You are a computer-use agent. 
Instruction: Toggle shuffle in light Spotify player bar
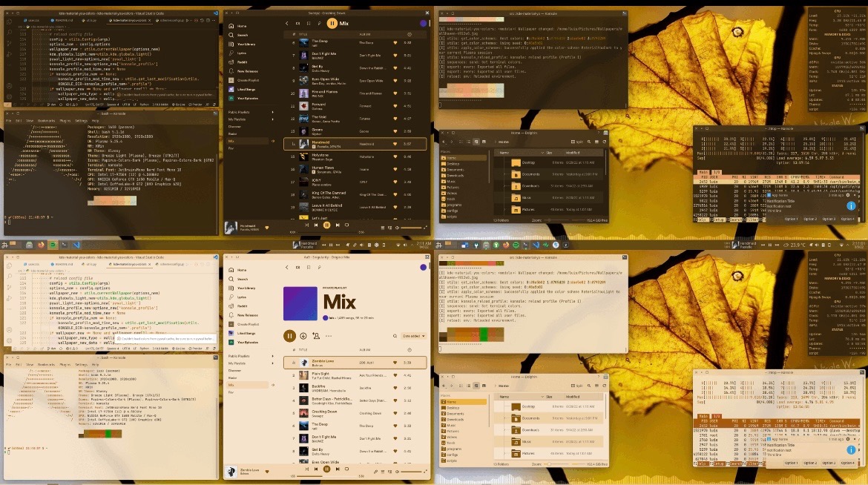306,469
